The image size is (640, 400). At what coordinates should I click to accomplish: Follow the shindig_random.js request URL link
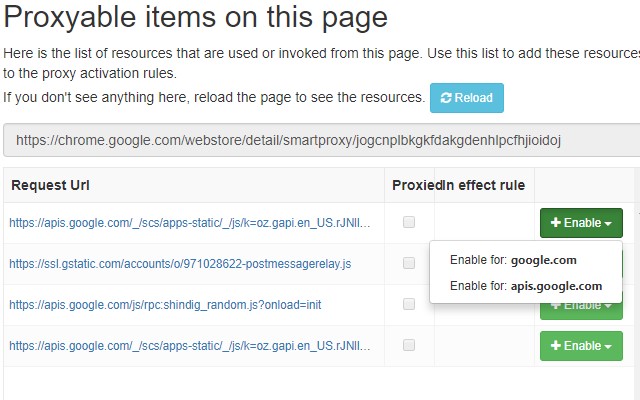tap(165, 304)
